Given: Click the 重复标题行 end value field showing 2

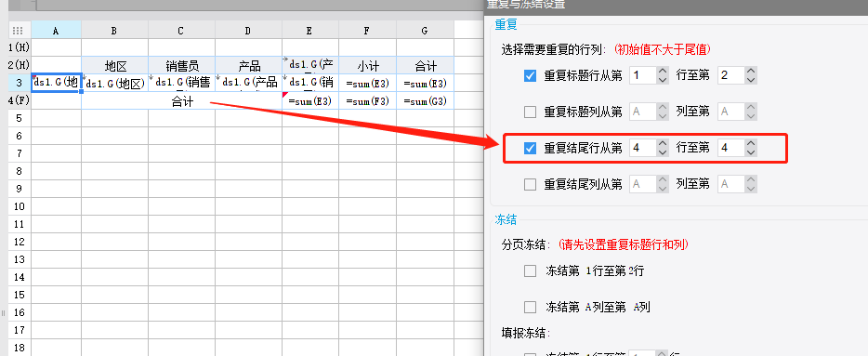Looking at the screenshot, I should 730,76.
